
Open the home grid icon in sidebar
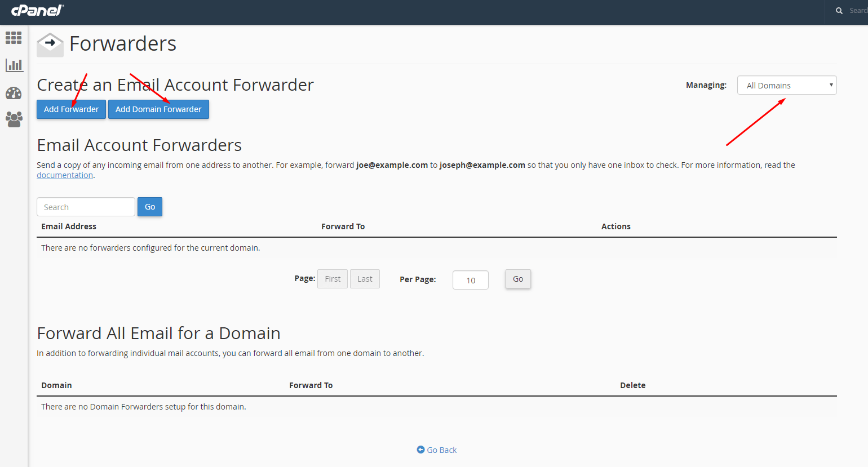(x=14, y=38)
